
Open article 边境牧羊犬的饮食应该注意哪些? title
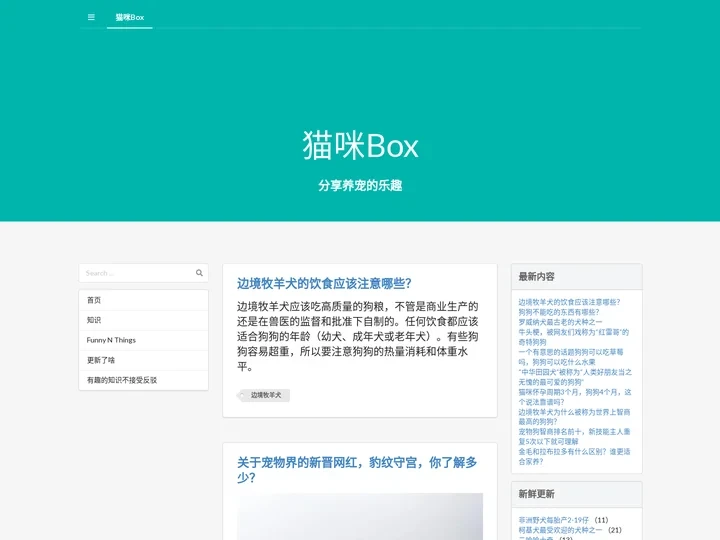(x=324, y=284)
